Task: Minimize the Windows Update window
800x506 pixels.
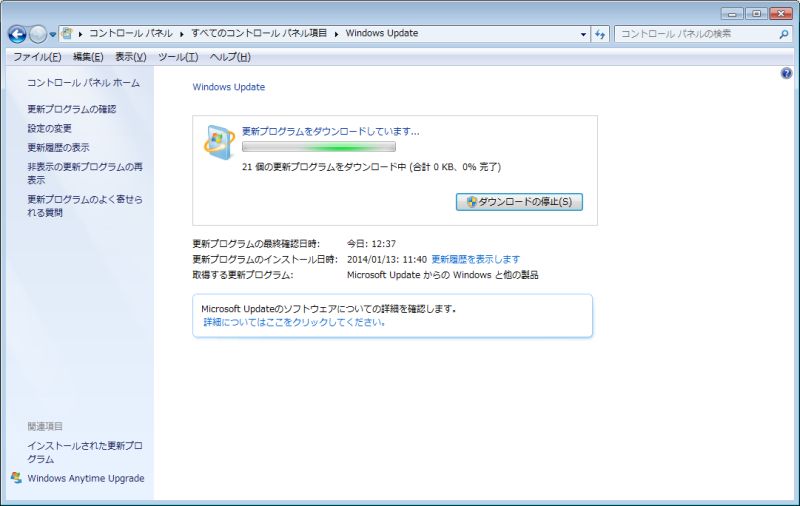Action: (732, 14)
